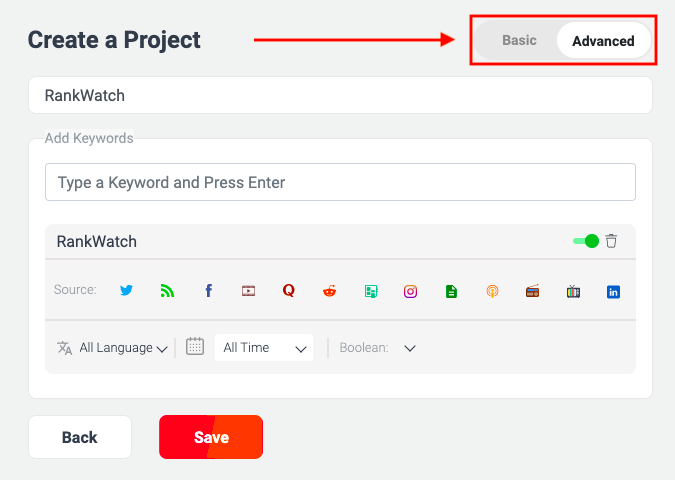Viewport: 675px width, 480px height.
Task: Select the Facebook source icon
Action: pos(208,291)
